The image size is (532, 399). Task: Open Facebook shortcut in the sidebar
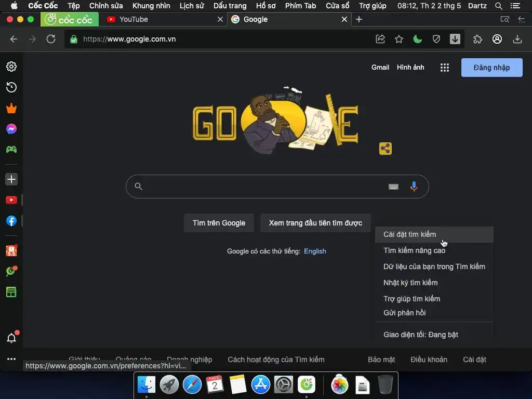click(11, 221)
